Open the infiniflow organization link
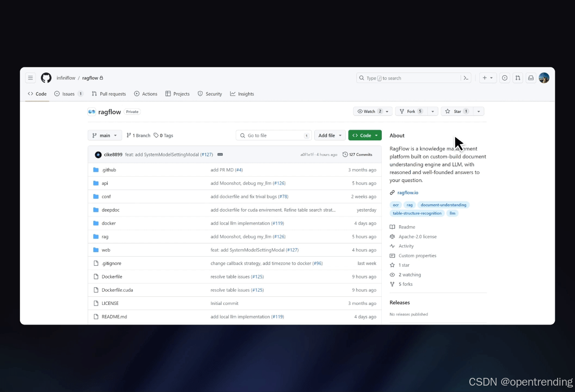The height and width of the screenshot is (392, 575). coord(66,78)
